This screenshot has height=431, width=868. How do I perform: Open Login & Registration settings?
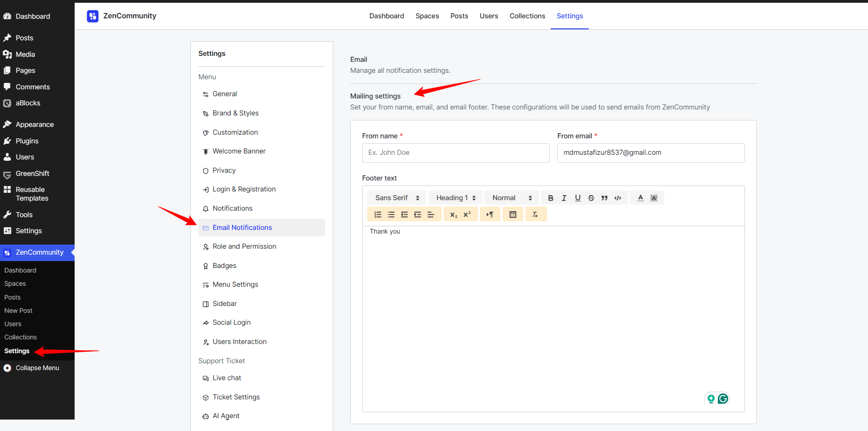tap(261, 189)
